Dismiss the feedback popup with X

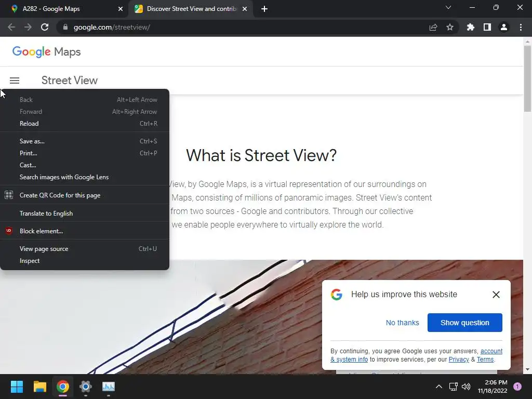tap(496, 295)
